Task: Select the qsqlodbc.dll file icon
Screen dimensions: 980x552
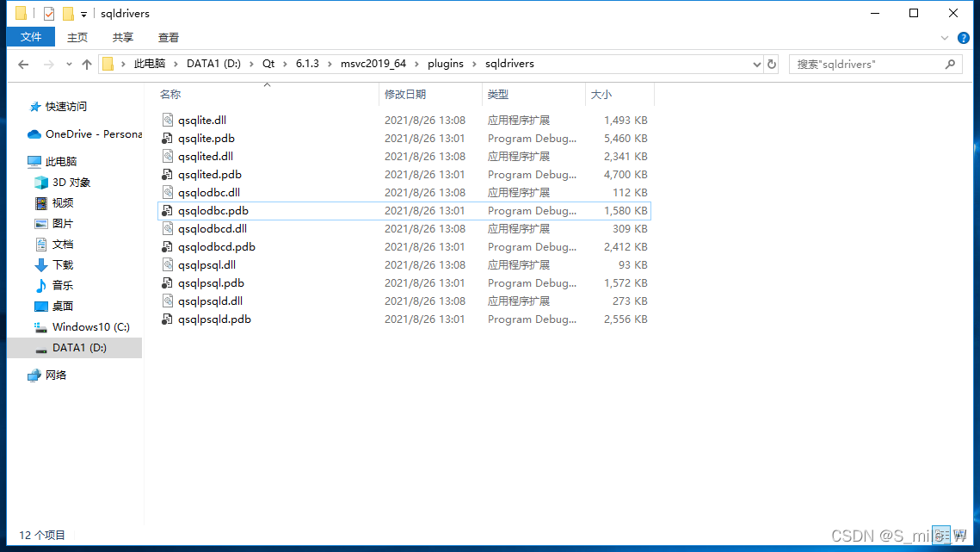Action: (x=168, y=193)
